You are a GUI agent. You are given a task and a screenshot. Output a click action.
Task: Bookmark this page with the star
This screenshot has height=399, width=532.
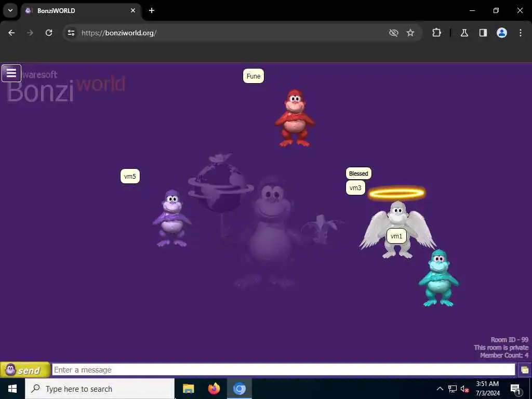[x=410, y=33]
